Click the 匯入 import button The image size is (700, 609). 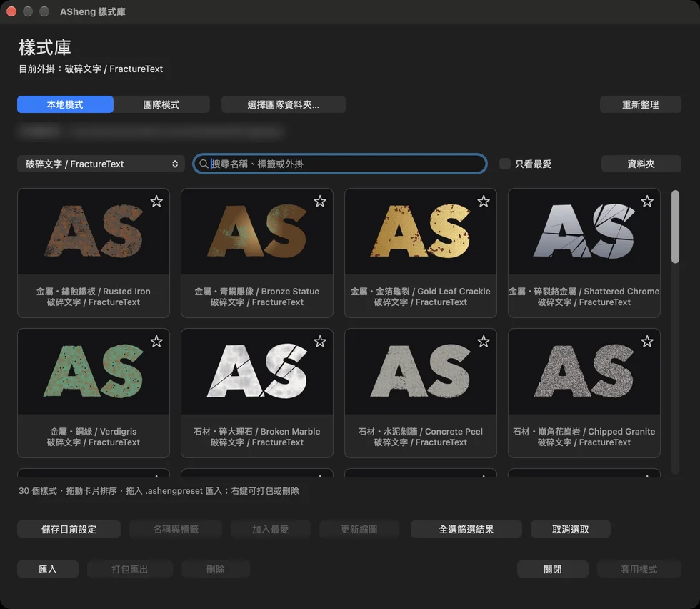(48, 569)
